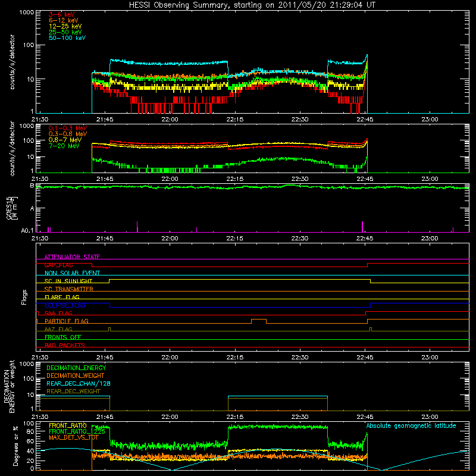The height and width of the screenshot is (476, 476).
Task: Select the SC_TRANSMITTER flag label
Action: coord(68,289)
